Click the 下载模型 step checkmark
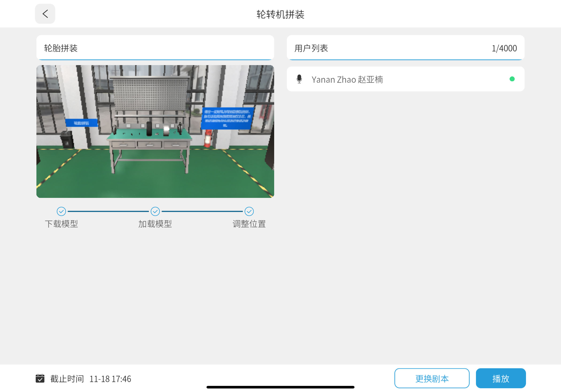Viewport: 561px width, 392px height. (x=61, y=212)
